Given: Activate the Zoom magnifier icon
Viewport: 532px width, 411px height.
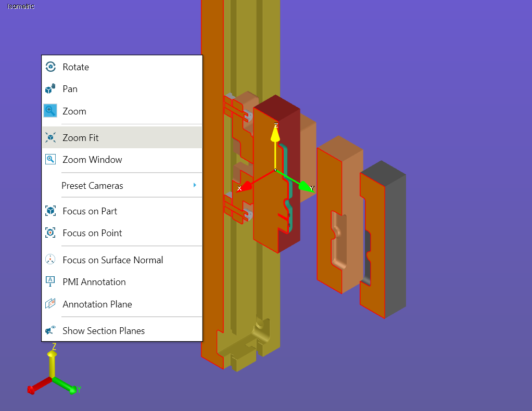Looking at the screenshot, I should click(50, 110).
